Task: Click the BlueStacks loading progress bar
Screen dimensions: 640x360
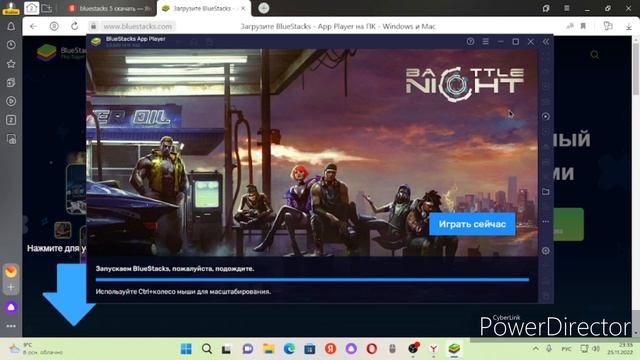Action: 312,280
